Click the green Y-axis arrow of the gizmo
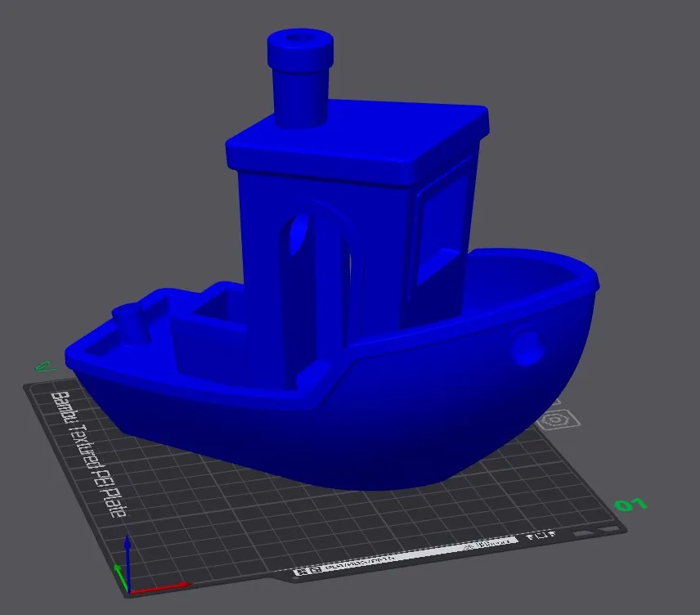The image size is (700, 615). [x=121, y=568]
